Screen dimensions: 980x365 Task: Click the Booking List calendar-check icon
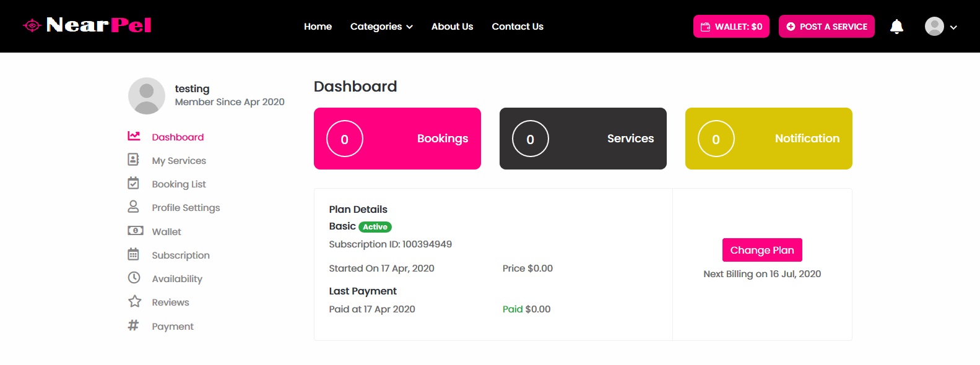point(133,183)
